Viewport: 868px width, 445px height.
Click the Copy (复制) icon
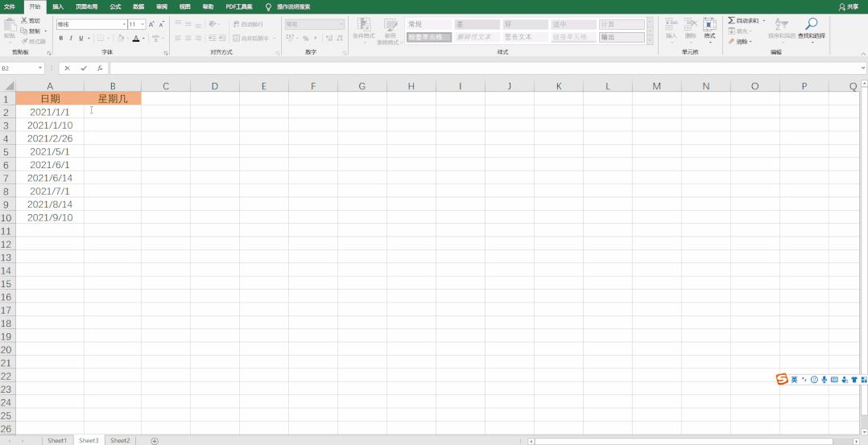point(24,31)
